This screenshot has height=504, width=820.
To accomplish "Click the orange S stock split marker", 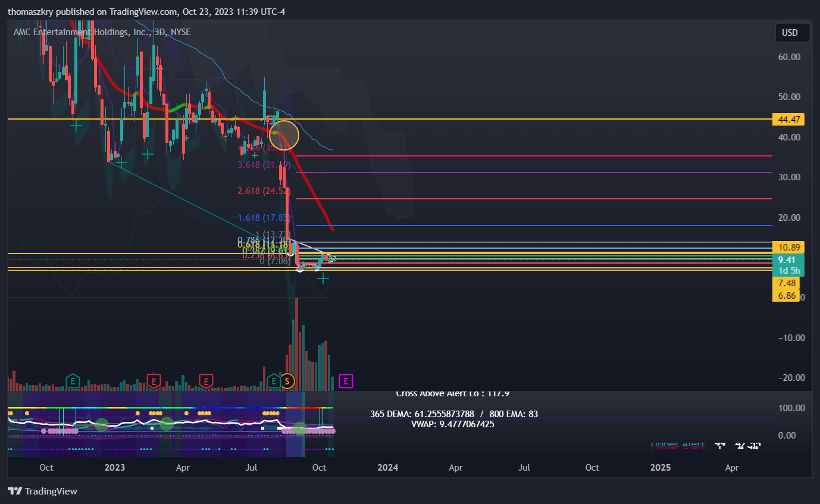I will click(x=287, y=381).
